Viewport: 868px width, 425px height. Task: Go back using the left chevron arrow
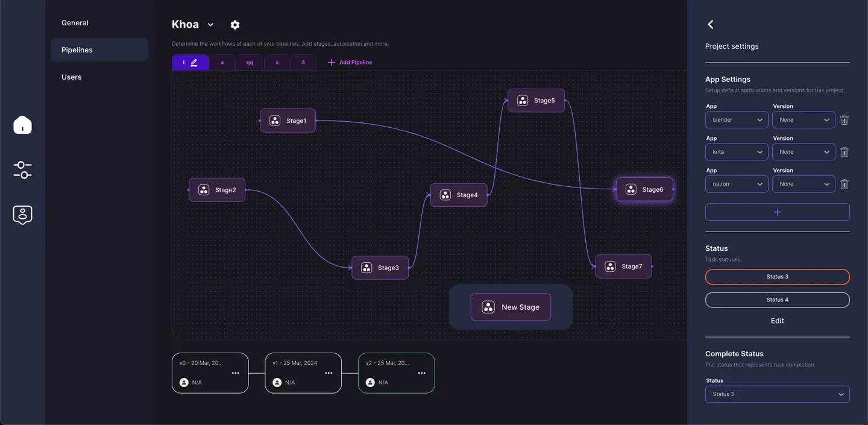[x=711, y=24]
